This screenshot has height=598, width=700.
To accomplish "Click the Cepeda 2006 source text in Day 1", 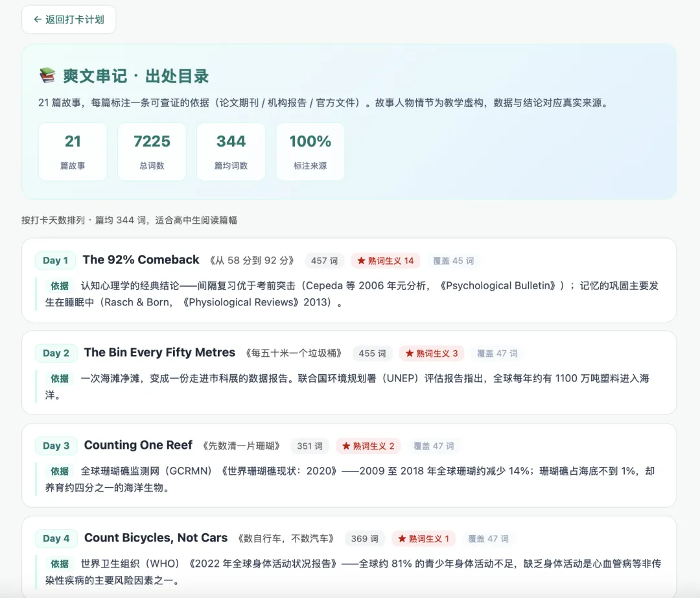I will (x=352, y=294).
